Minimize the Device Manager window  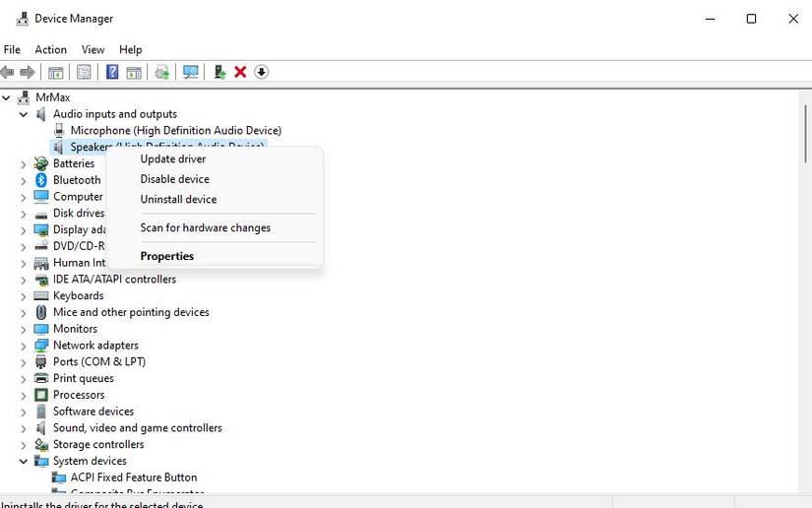coord(710,19)
